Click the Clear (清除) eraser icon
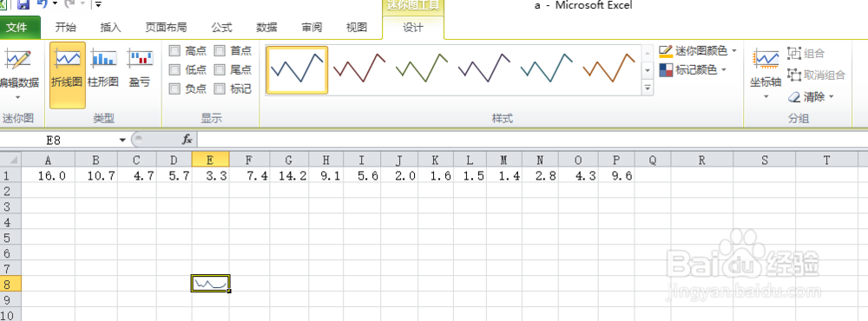Image resolution: width=868 pixels, height=321 pixels. click(x=794, y=97)
